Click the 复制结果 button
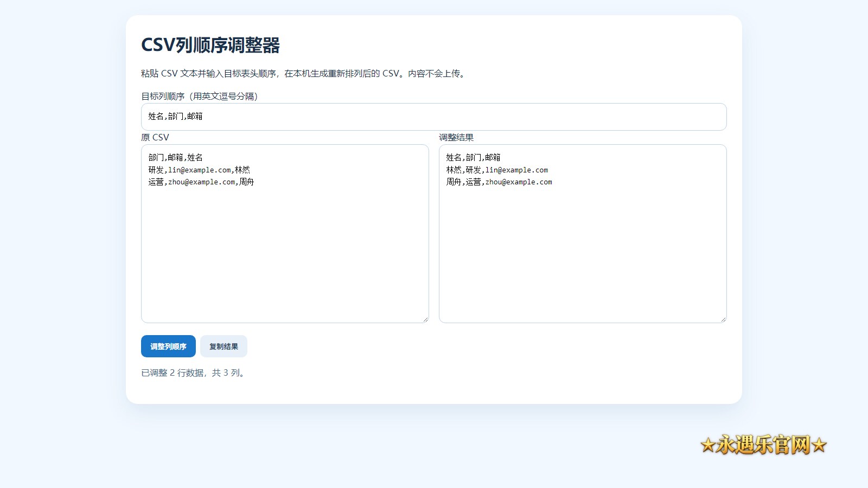Image resolution: width=868 pixels, height=488 pixels. 224,346
